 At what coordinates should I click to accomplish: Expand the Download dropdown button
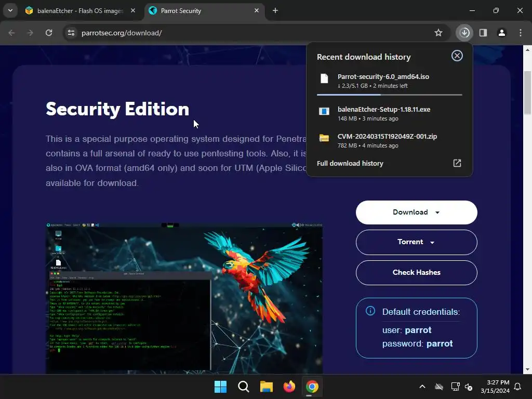[416, 212]
